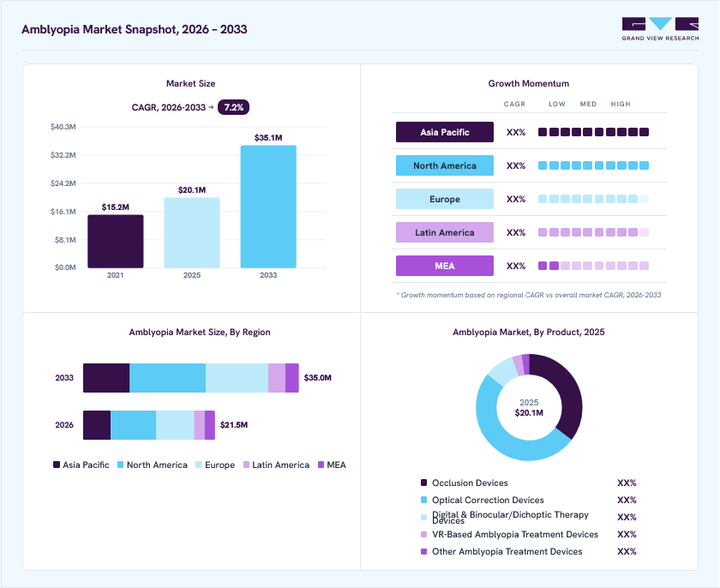
Task: Click the Asia Pacific segment of 2026 bar
Action: (97, 425)
